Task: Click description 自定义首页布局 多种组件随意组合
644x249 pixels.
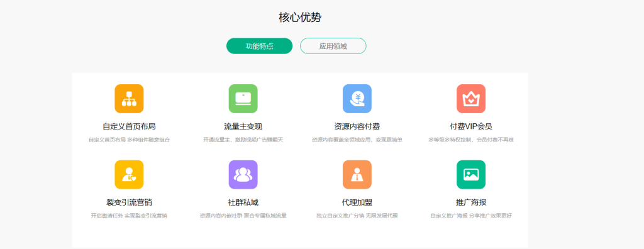Action: click(x=129, y=140)
